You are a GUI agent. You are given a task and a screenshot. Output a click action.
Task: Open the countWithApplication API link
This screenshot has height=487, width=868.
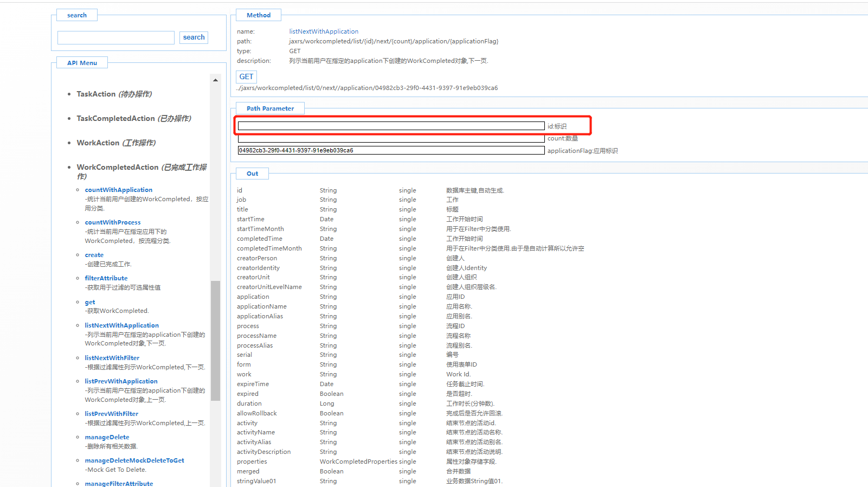pyautogui.click(x=118, y=190)
